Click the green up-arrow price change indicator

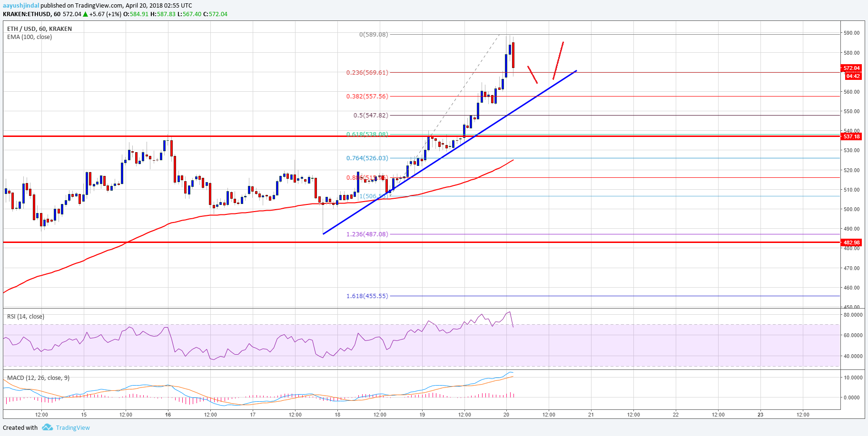(86, 14)
